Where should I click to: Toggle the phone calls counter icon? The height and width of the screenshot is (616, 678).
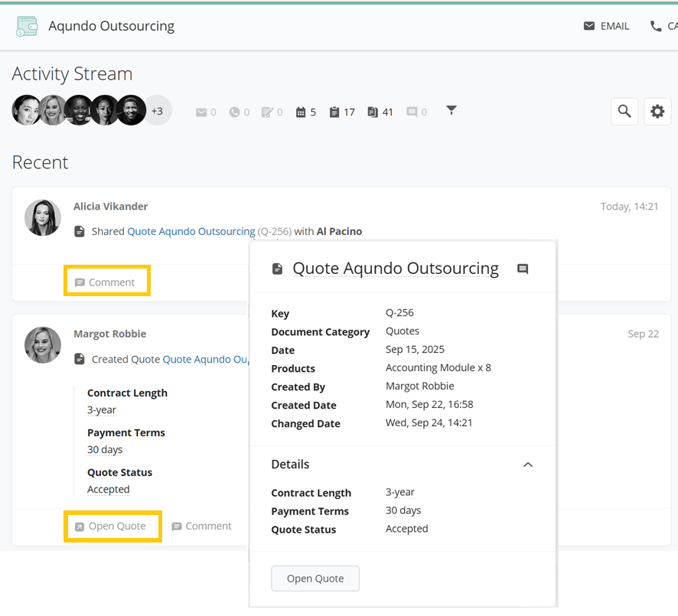tap(235, 112)
